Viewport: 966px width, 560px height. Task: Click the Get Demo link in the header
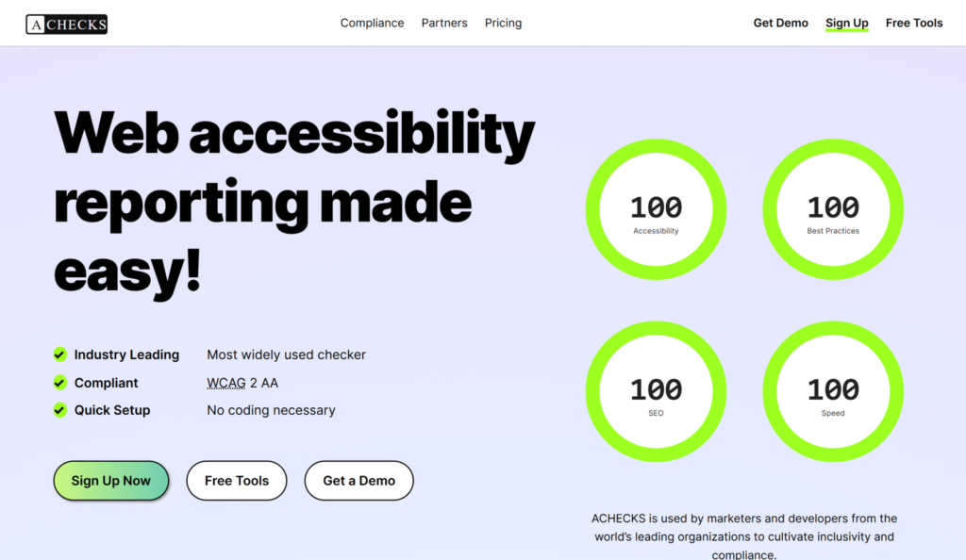point(780,23)
